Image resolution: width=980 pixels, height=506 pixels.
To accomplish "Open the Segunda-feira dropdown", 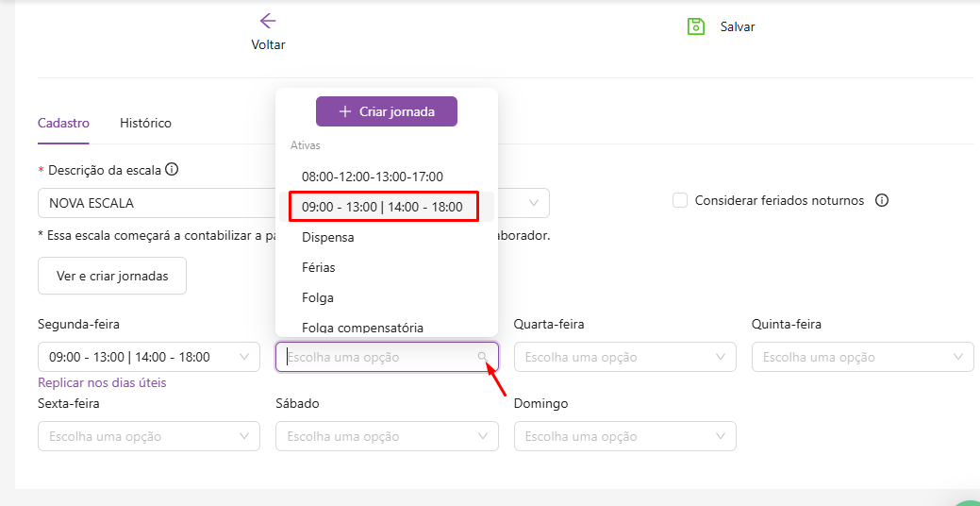I will (x=148, y=357).
